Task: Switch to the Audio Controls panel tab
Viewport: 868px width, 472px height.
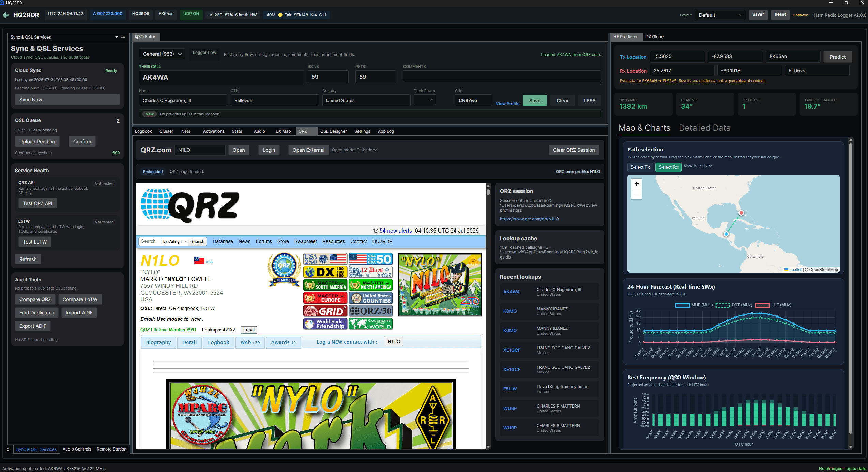Action: [77, 449]
